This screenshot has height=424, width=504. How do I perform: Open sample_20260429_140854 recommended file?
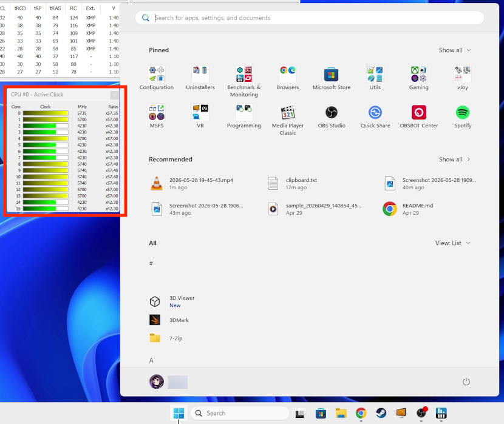tap(315, 209)
